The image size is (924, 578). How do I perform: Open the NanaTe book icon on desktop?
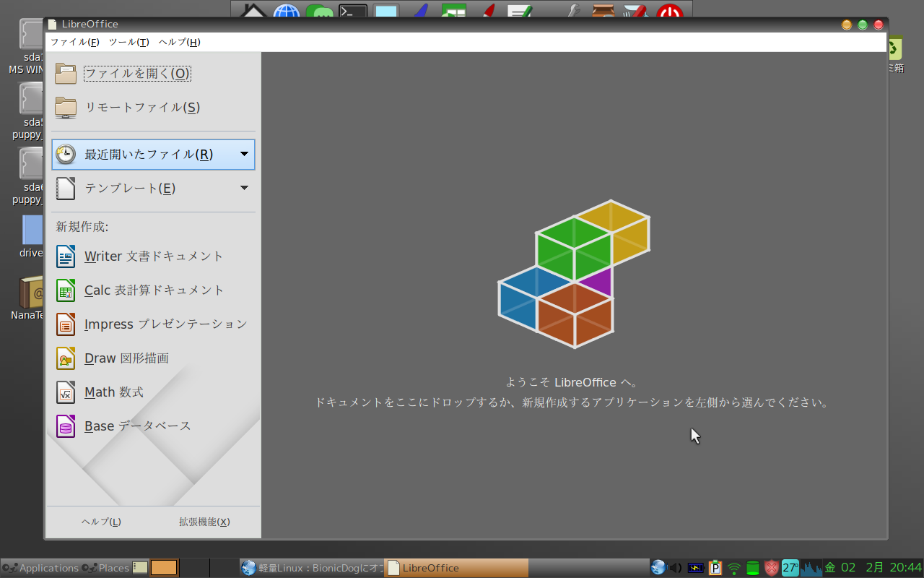coord(31,293)
